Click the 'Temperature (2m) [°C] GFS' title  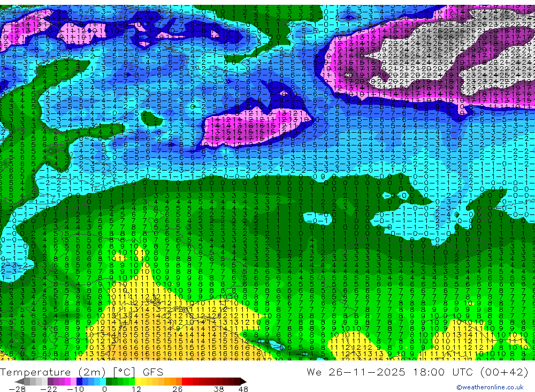click(x=81, y=372)
